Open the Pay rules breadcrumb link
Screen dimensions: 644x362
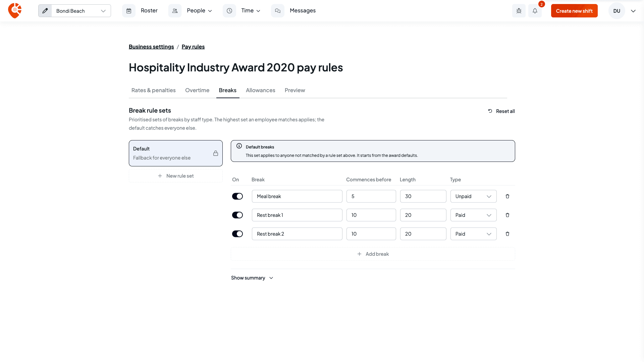pos(193,47)
